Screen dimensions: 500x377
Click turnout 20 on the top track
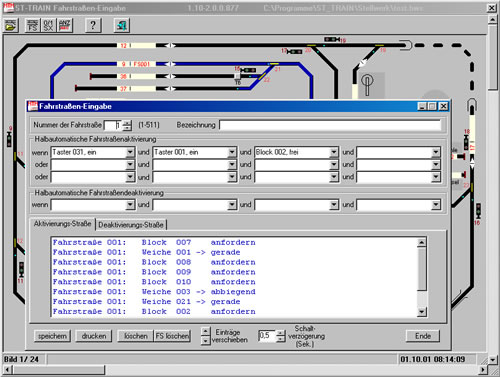pyautogui.click(x=312, y=45)
